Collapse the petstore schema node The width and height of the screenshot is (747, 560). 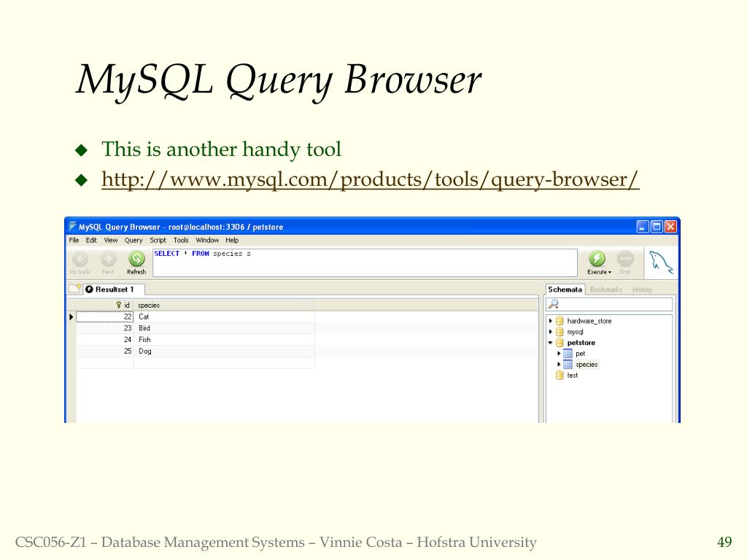[x=551, y=343]
